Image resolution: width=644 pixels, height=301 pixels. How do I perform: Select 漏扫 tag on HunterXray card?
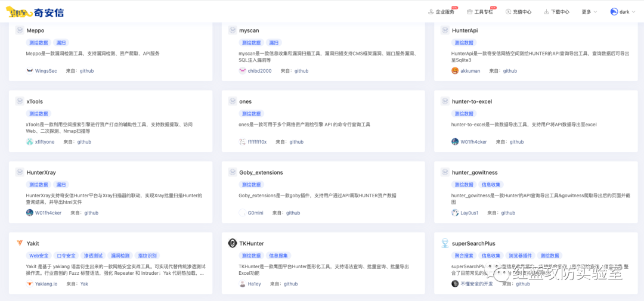(x=61, y=184)
